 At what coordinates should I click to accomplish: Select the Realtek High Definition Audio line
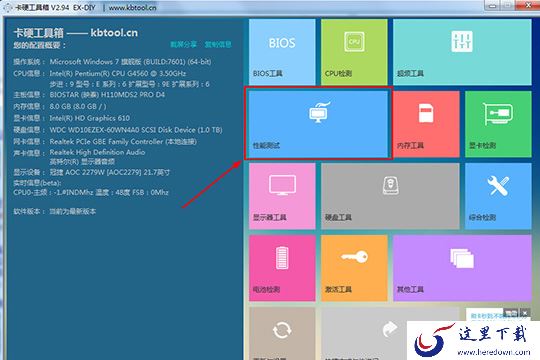click(x=97, y=152)
